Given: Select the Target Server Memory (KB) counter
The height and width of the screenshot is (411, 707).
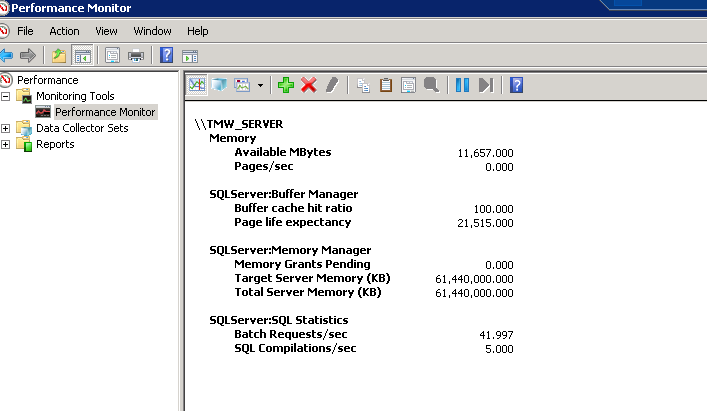Looking at the screenshot, I should [312, 278].
